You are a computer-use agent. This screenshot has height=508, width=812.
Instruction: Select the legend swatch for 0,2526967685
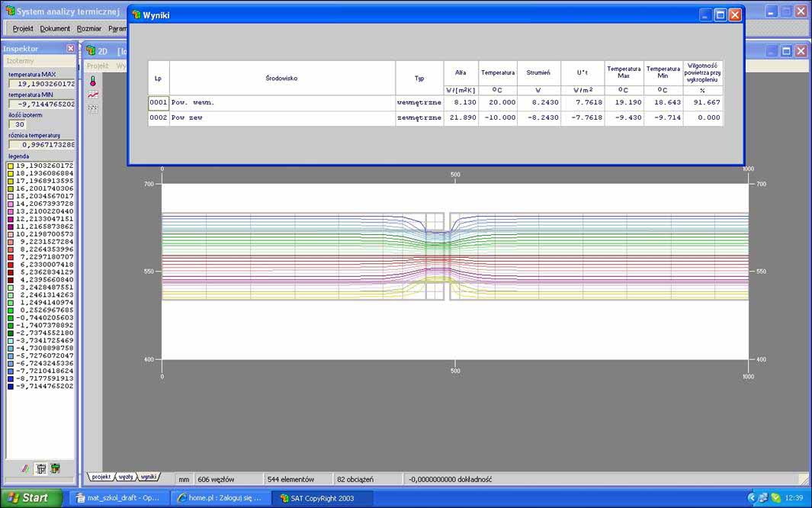(11, 310)
